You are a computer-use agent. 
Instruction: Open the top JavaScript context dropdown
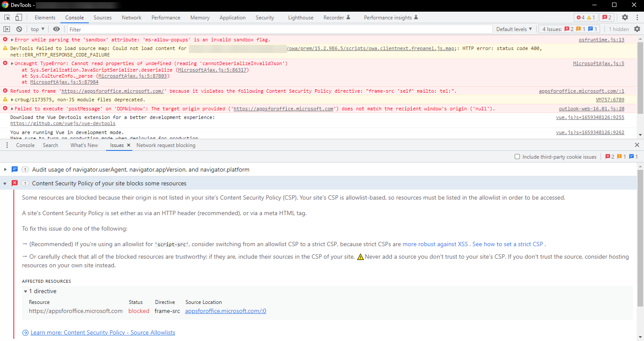38,29
